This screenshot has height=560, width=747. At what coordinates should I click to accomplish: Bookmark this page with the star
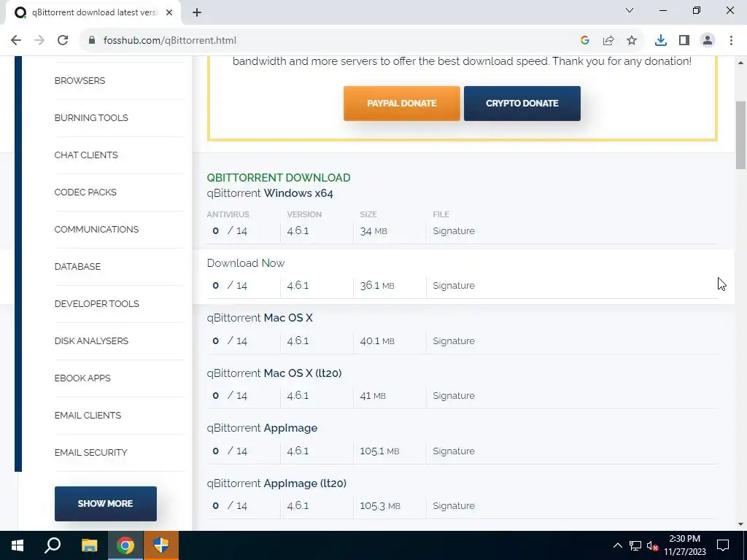pos(632,41)
